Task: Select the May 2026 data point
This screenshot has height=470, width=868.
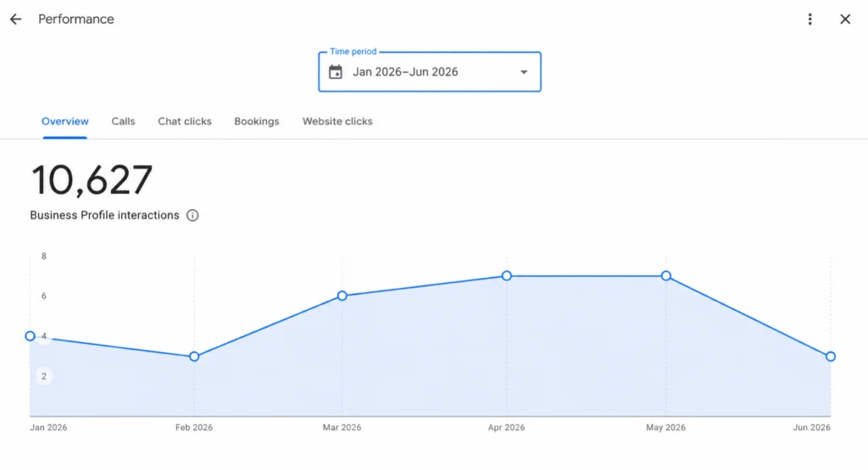Action: pyautogui.click(x=666, y=276)
